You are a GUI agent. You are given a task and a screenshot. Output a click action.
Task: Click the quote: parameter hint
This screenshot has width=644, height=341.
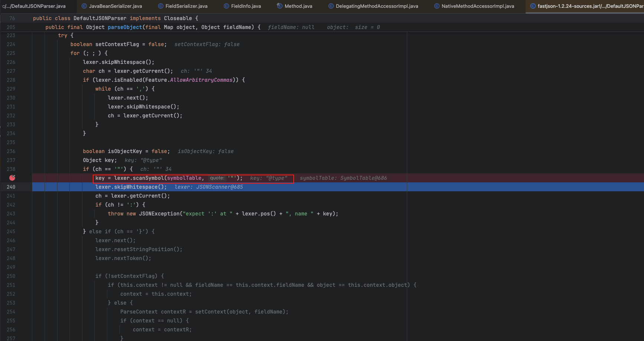click(217, 178)
